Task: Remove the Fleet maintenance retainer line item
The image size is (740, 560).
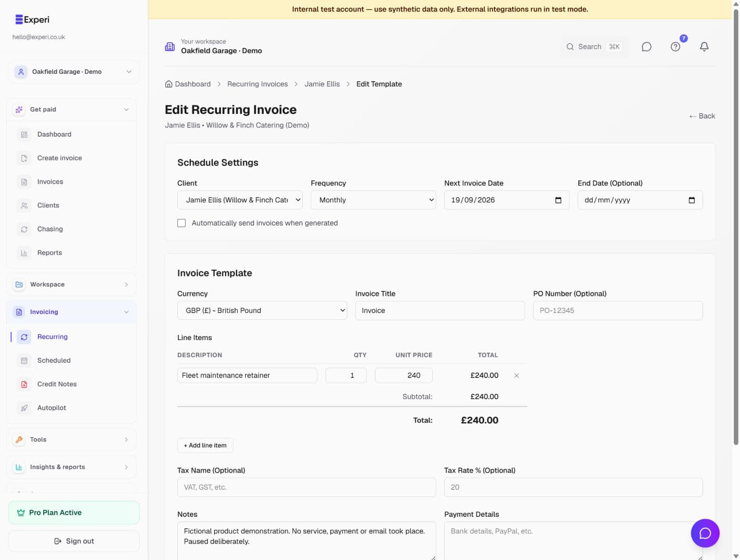Action: point(516,375)
